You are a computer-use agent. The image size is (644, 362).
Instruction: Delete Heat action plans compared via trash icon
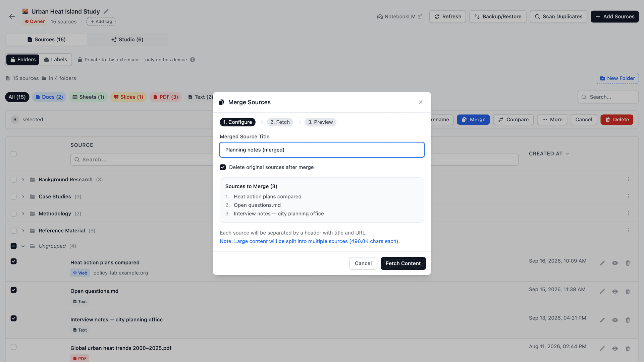628,263
